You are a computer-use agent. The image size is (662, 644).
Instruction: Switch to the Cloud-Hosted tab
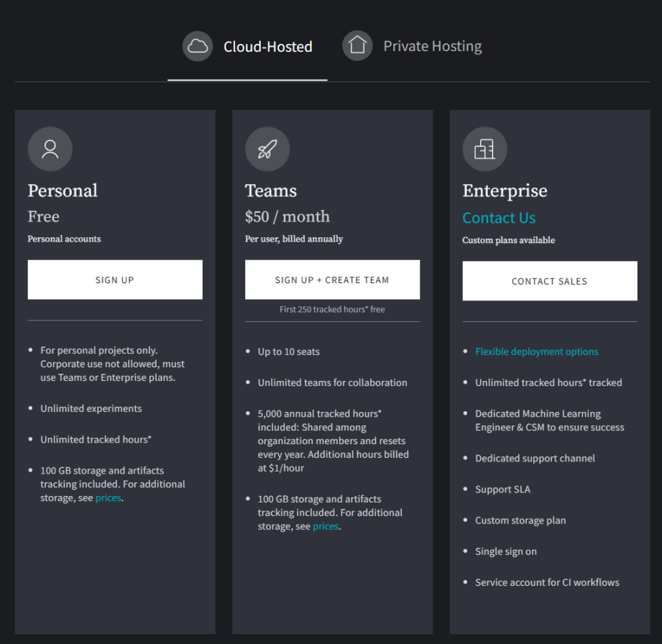point(247,47)
